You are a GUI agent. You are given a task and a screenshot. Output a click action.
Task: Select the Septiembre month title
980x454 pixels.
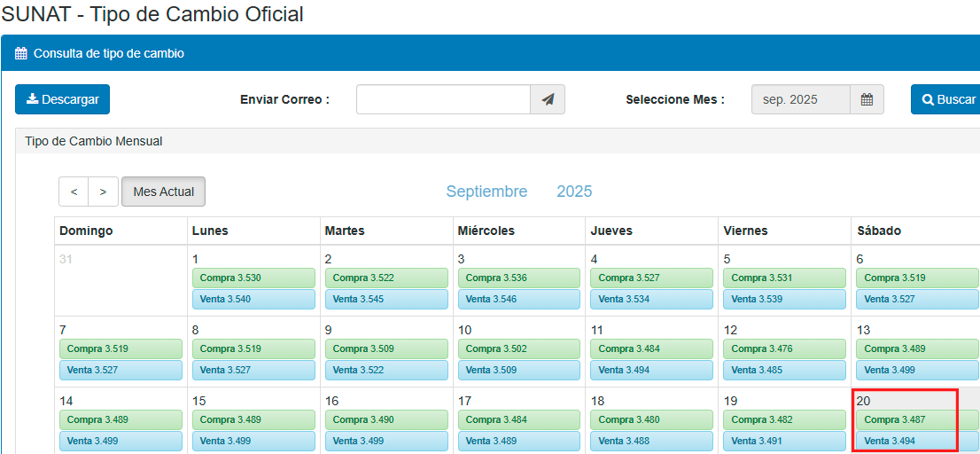(486, 192)
